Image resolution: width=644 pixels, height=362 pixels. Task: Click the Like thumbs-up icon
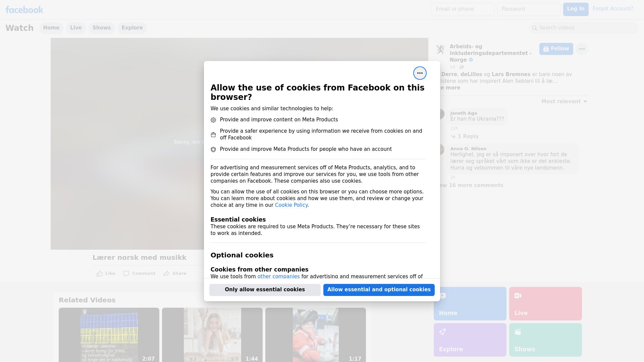pos(100,274)
